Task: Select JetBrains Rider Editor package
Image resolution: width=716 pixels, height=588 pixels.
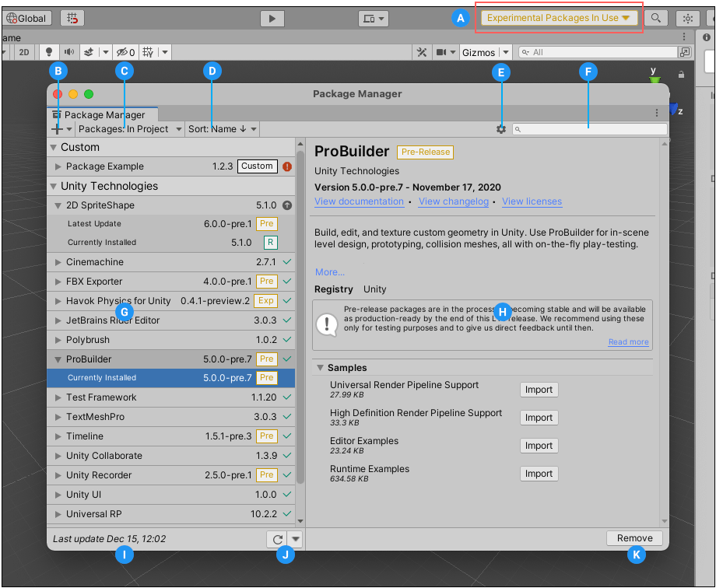Action: [170, 320]
